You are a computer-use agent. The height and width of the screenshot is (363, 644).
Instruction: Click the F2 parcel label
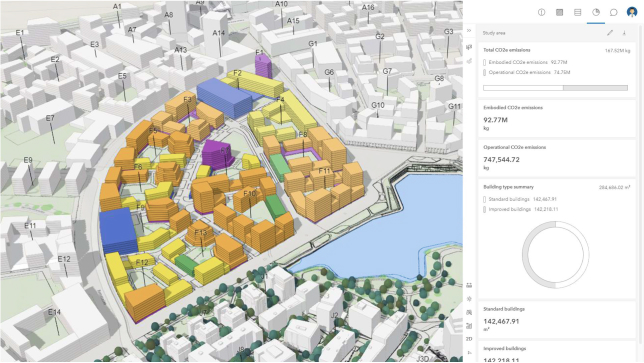[x=237, y=73]
